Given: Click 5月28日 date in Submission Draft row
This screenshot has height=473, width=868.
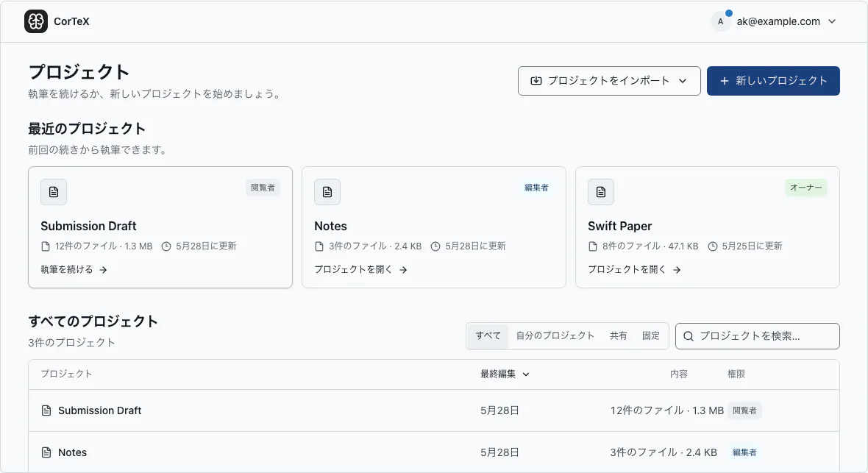Looking at the screenshot, I should coord(499,410).
